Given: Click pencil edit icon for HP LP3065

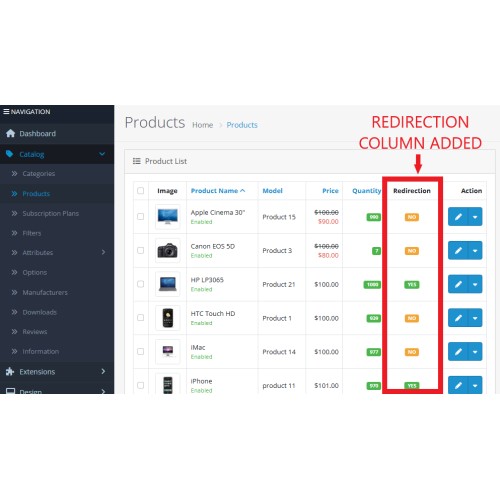Looking at the screenshot, I should coord(458,284).
